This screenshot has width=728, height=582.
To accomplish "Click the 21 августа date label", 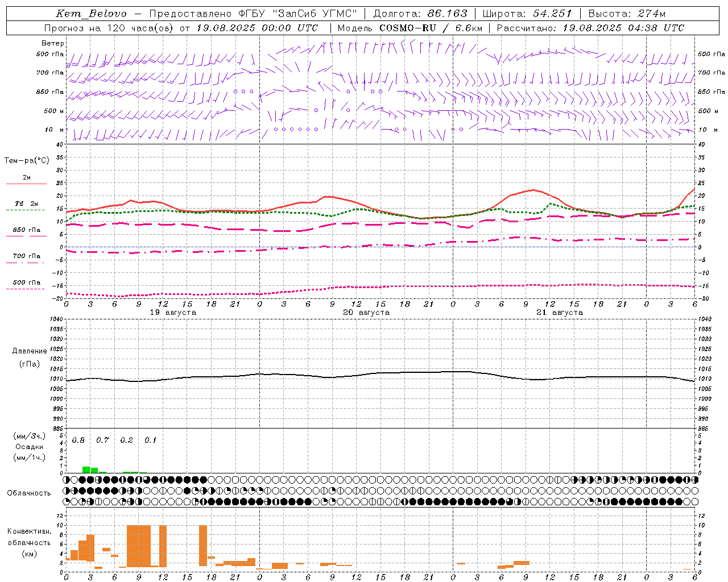I will [560, 313].
